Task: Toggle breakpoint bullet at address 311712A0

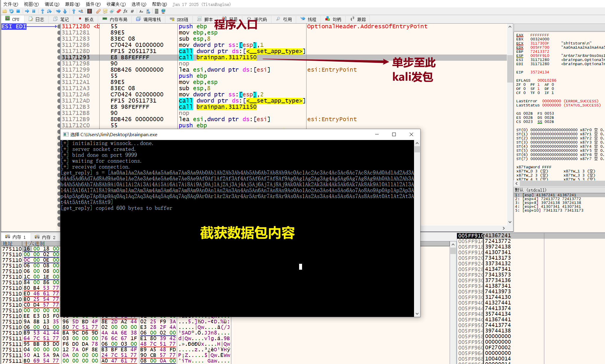Action: coord(59,76)
